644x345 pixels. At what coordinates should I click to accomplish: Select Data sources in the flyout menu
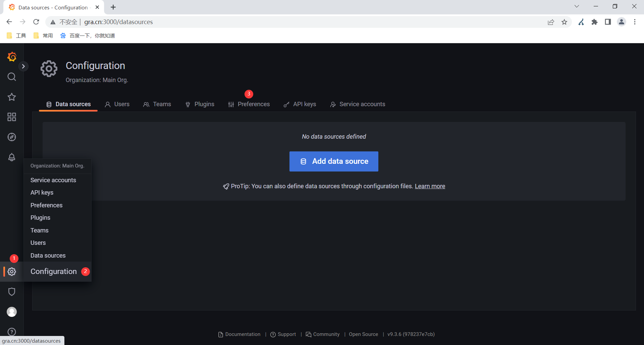(57, 256)
